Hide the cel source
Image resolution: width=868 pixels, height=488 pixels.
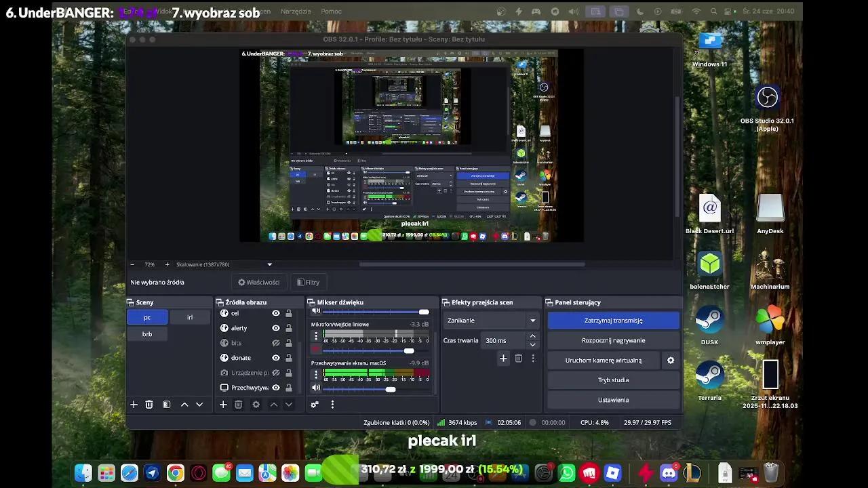coord(276,313)
